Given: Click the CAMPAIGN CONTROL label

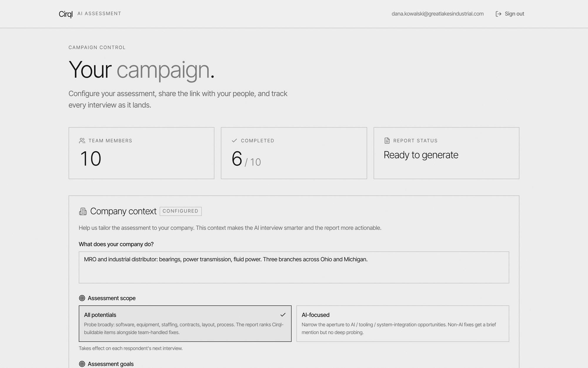Looking at the screenshot, I should pyautogui.click(x=97, y=47).
